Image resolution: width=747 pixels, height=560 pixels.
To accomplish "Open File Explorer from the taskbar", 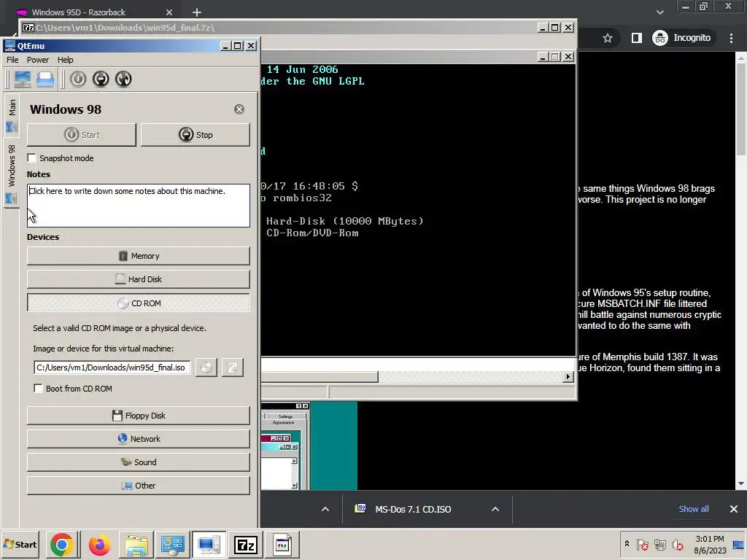I will pyautogui.click(x=136, y=544).
